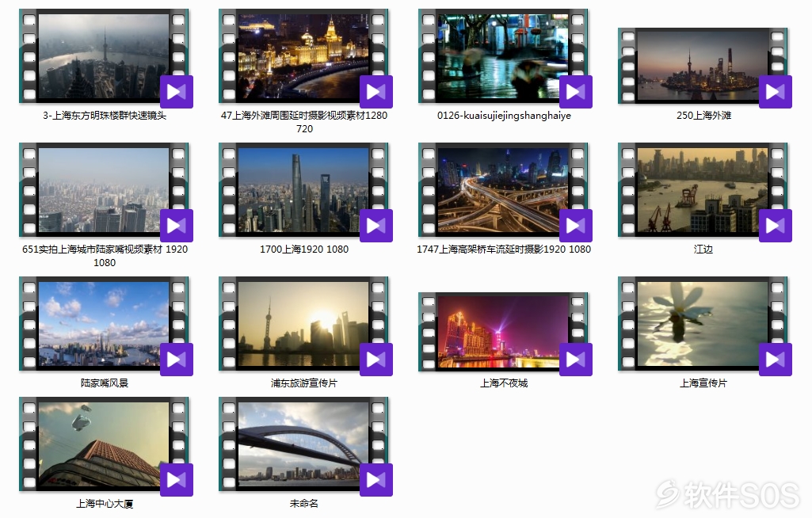This screenshot has width=812, height=518.
Task: Click the play badge on 250上海外滩
Action: 776,92
